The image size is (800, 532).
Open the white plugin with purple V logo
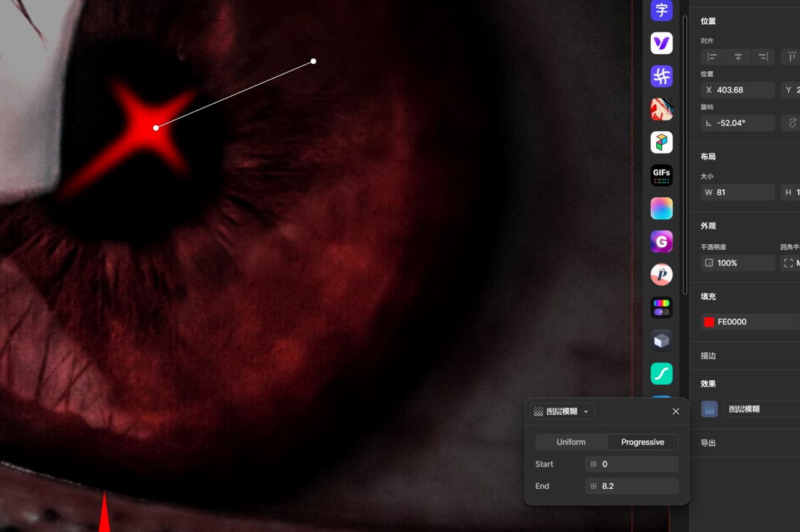[662, 43]
